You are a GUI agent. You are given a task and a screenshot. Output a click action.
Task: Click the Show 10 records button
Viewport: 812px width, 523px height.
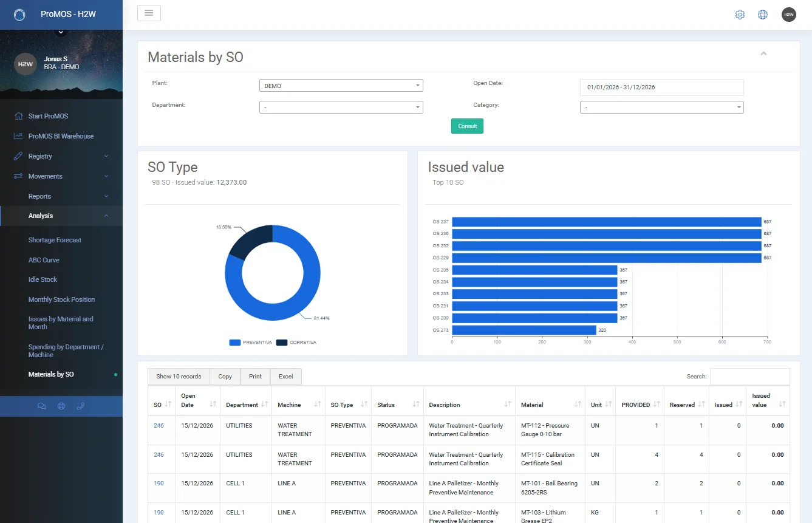(x=179, y=377)
